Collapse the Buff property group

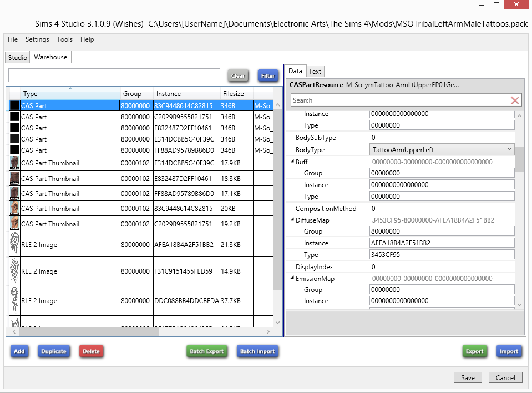(292, 162)
